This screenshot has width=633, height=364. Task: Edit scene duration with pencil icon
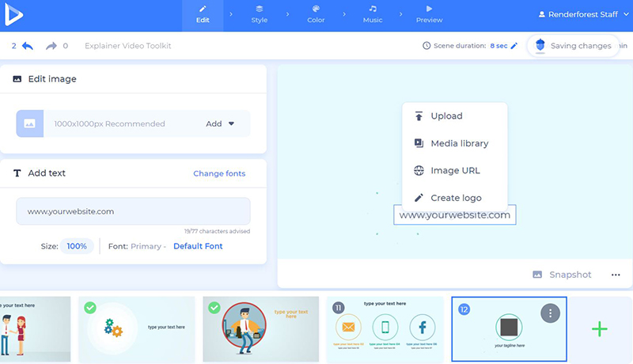coord(514,46)
